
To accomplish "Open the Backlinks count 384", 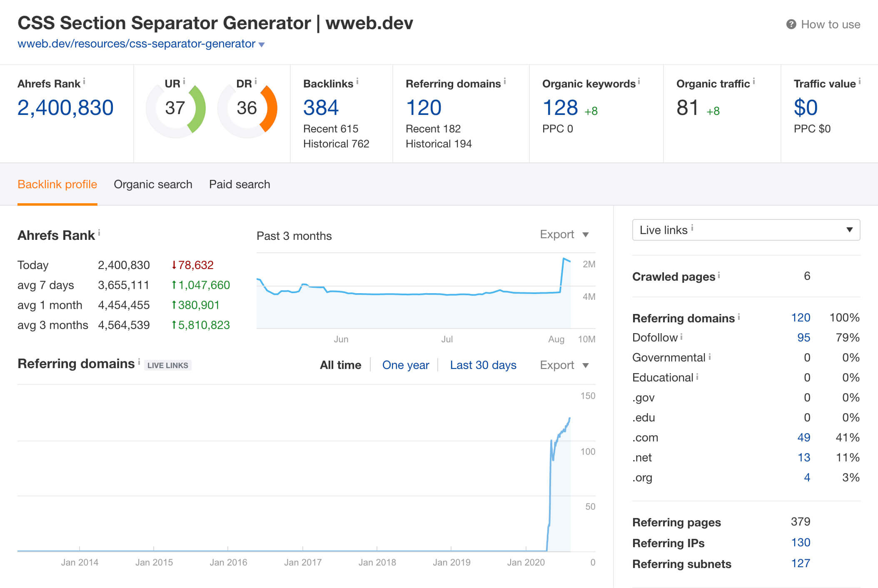I will click(321, 108).
